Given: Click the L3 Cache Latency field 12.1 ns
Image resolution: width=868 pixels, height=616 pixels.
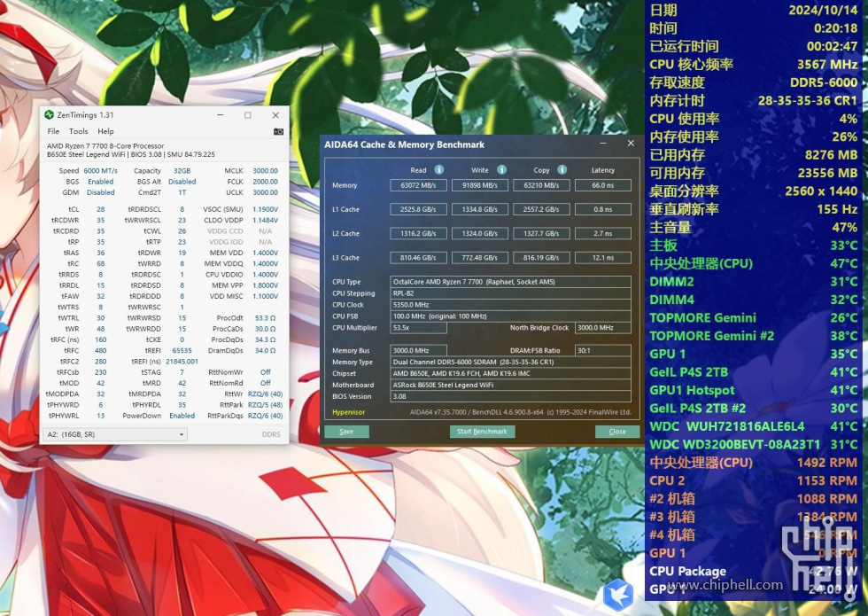Looking at the screenshot, I should (x=603, y=258).
